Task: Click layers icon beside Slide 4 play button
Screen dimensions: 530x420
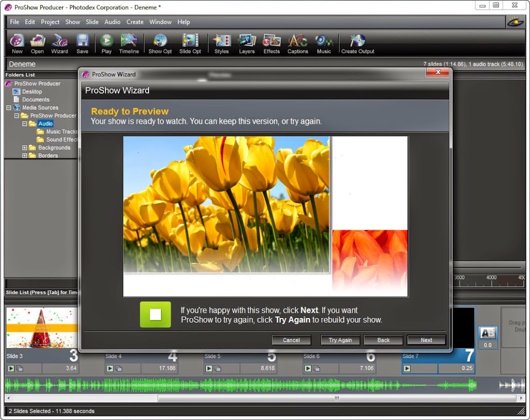Action: point(119,369)
